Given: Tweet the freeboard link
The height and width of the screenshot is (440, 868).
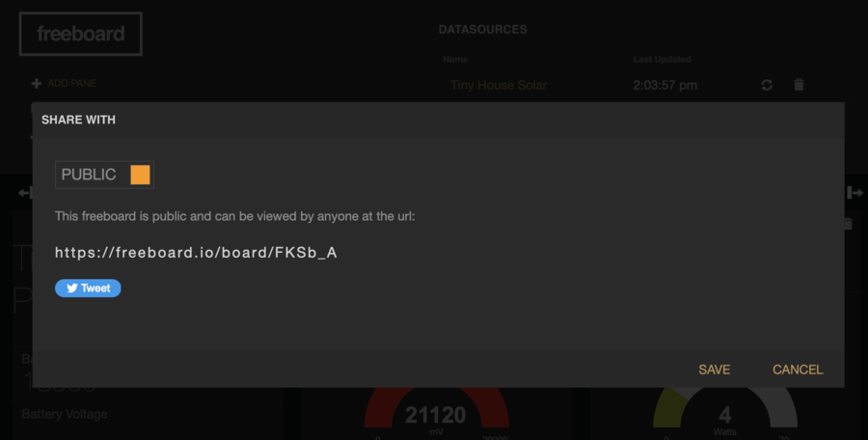Looking at the screenshot, I should click(88, 289).
